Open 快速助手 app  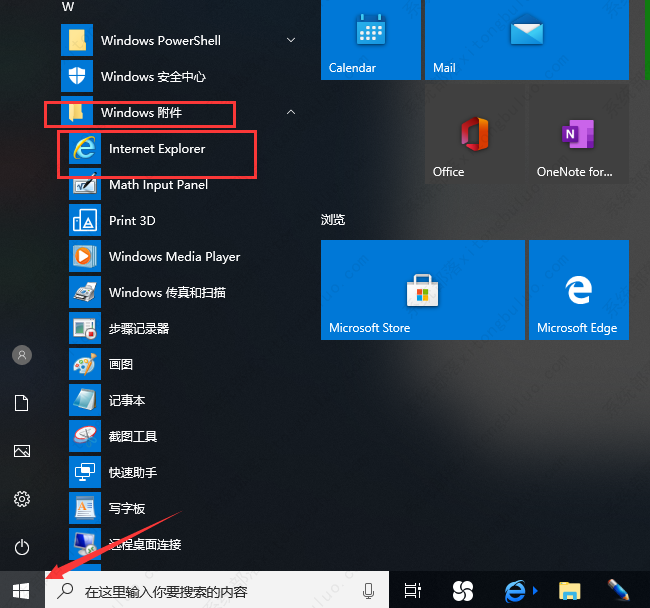[132, 473]
